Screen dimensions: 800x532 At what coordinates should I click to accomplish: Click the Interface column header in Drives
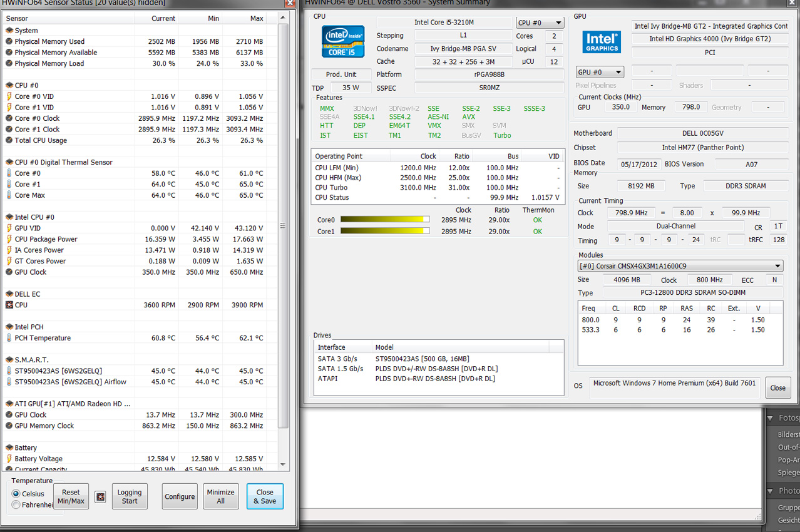coord(343,347)
